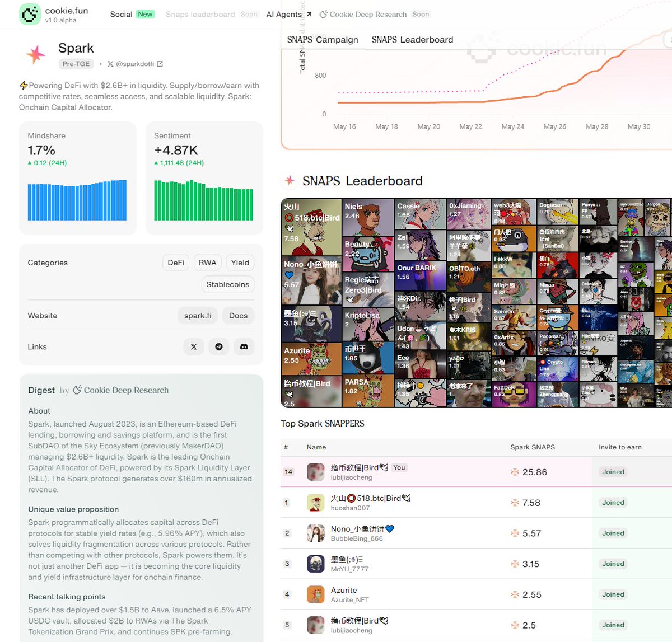672x642 pixels.
Task: Click the Name column header
Action: tap(316, 447)
